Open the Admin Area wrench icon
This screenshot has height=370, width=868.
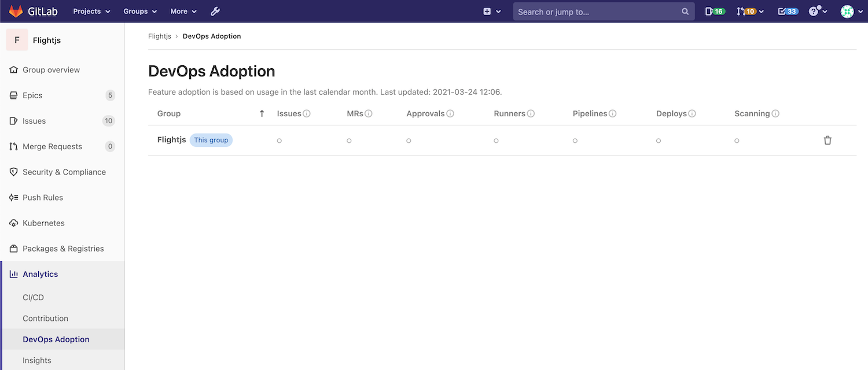coord(215,11)
